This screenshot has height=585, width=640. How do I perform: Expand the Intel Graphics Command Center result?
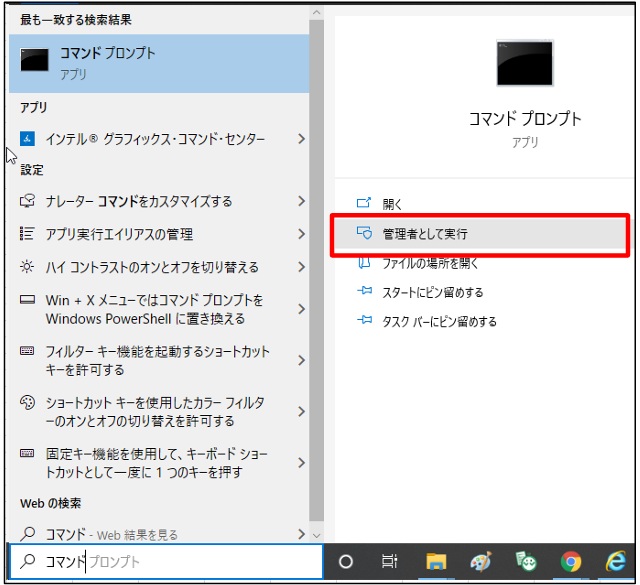click(301, 139)
